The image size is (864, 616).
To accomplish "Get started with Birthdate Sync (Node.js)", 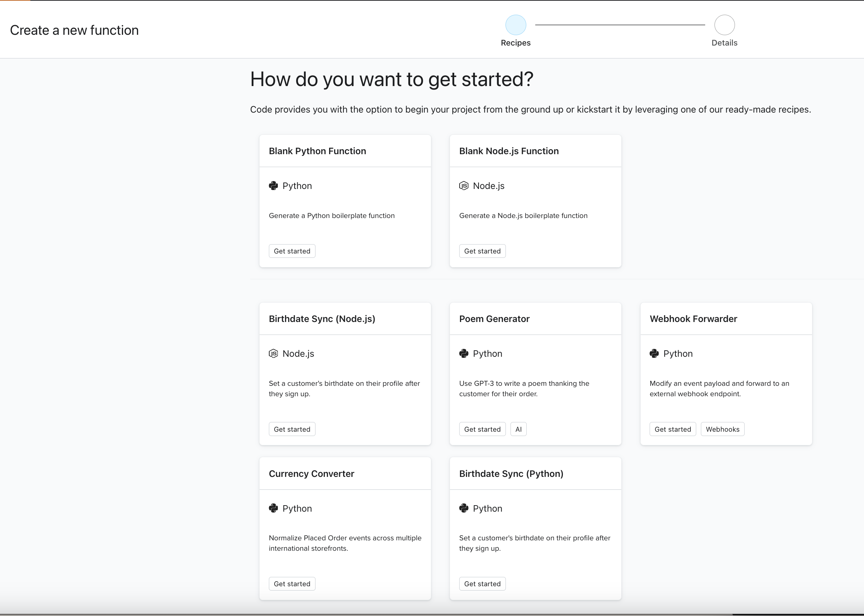I will click(292, 429).
